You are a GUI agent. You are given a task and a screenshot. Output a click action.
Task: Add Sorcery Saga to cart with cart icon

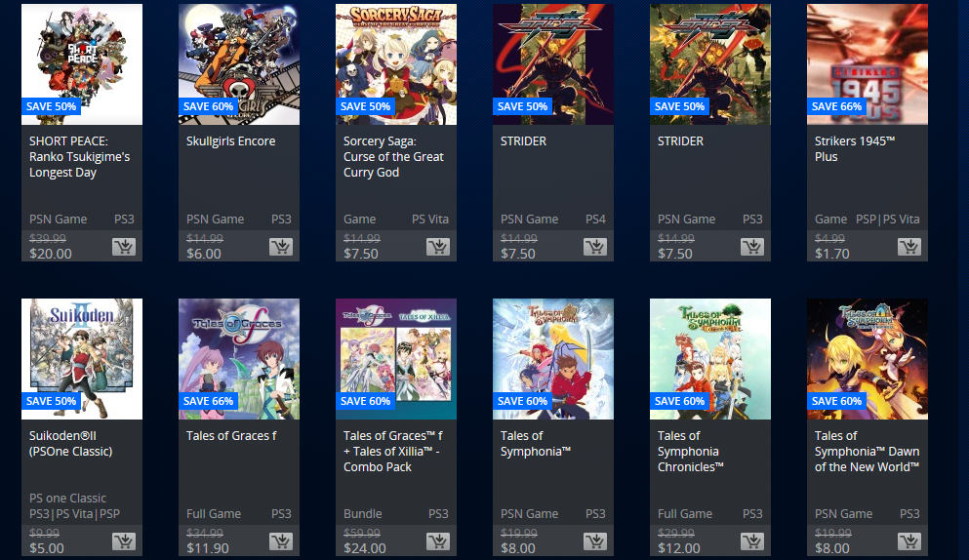coord(437,247)
